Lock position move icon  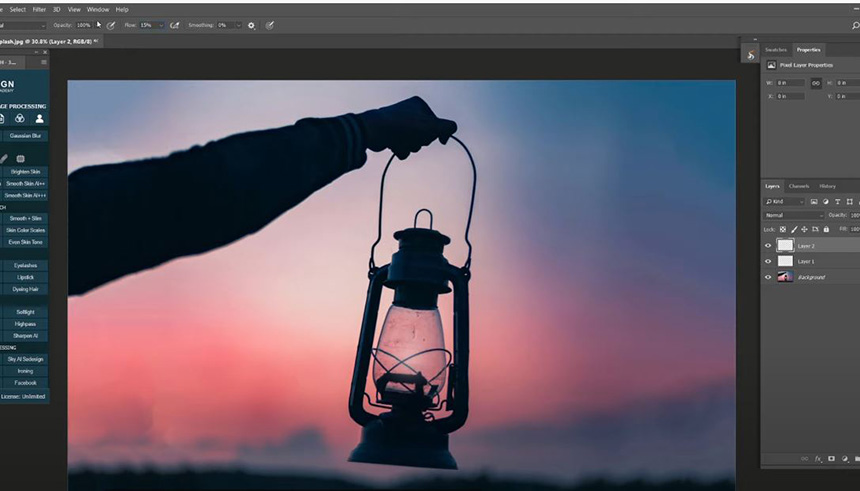(804, 229)
